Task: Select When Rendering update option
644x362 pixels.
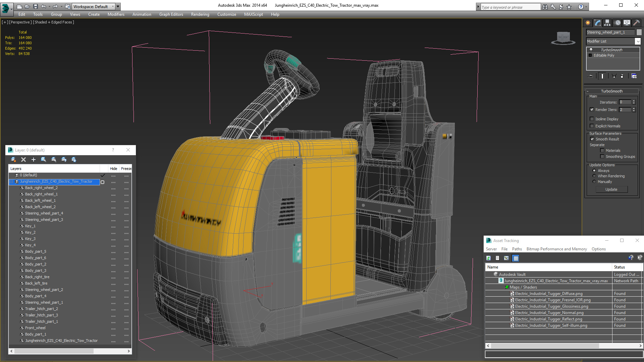Action: (594, 176)
